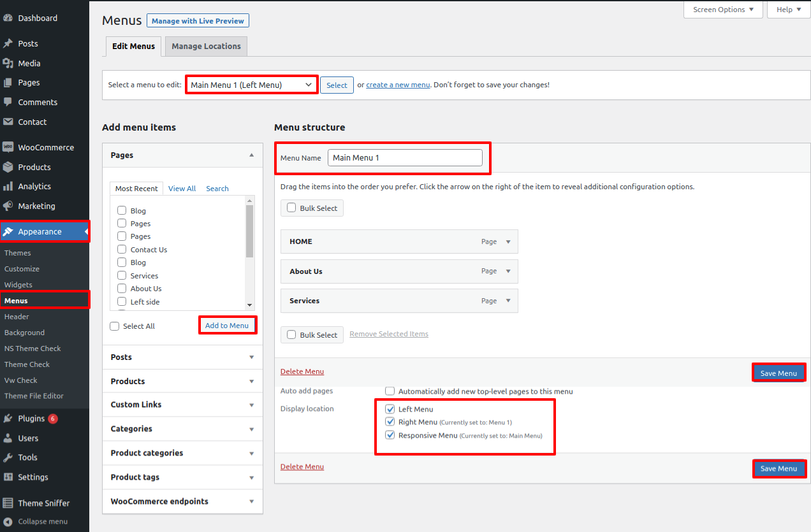The image size is (811, 532).
Task: Switch to the Manage Locations tab
Action: [x=206, y=47]
